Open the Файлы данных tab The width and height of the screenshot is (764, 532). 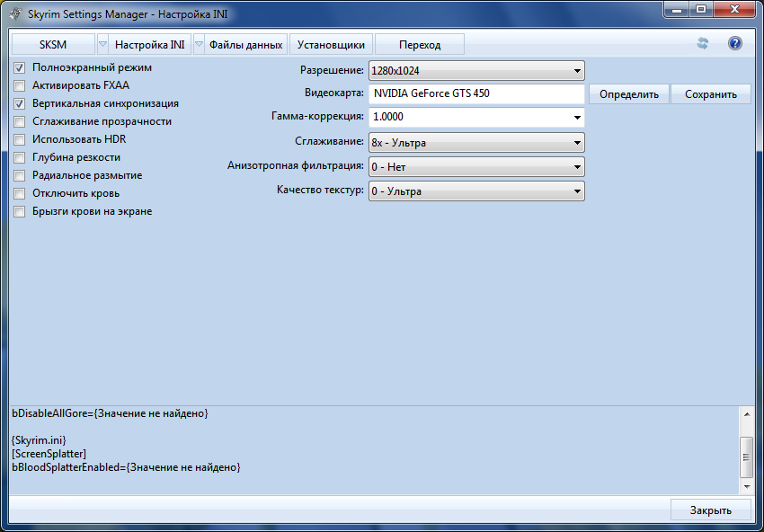[245, 44]
